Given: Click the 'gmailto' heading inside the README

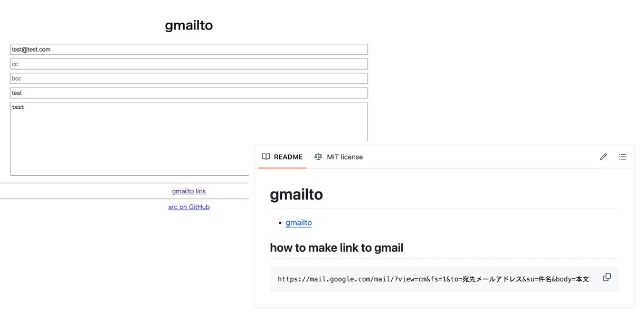Looking at the screenshot, I should tap(296, 194).
